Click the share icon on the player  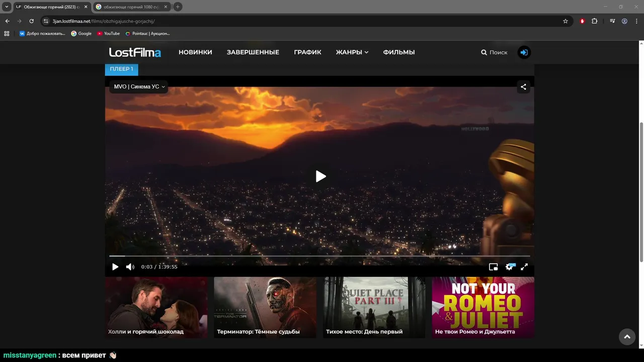coord(523,87)
